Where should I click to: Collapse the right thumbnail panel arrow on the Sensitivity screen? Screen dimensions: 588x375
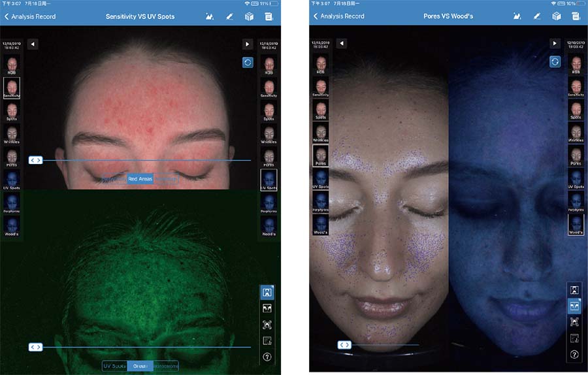pos(248,44)
